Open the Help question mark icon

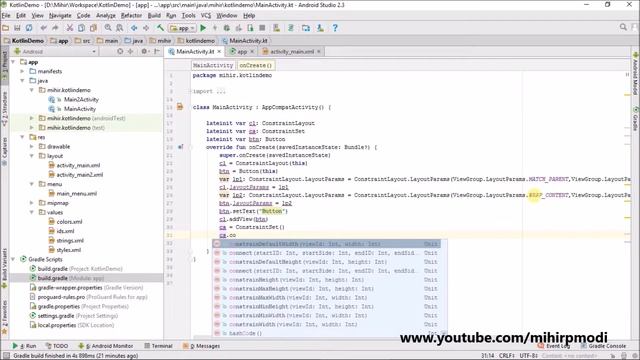[x=335, y=28]
